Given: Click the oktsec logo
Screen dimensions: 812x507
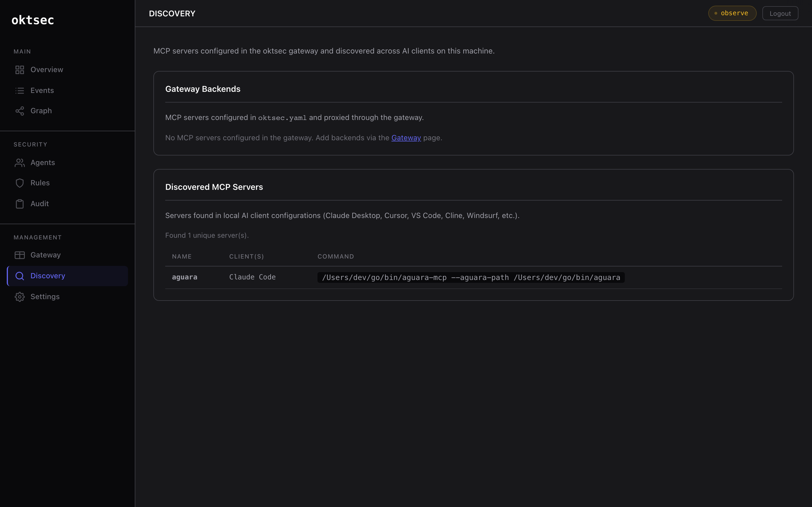Looking at the screenshot, I should [32, 20].
